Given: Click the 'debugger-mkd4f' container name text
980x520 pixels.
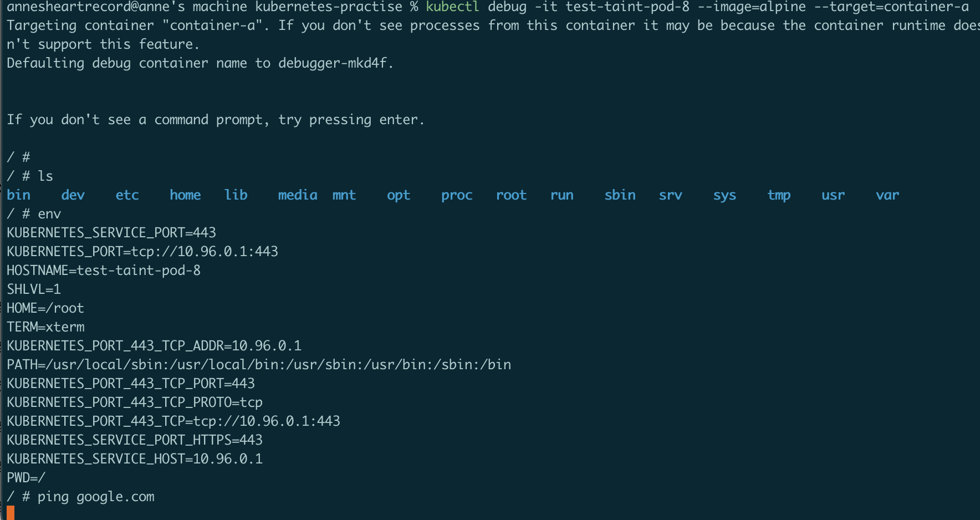Looking at the screenshot, I should [x=333, y=63].
